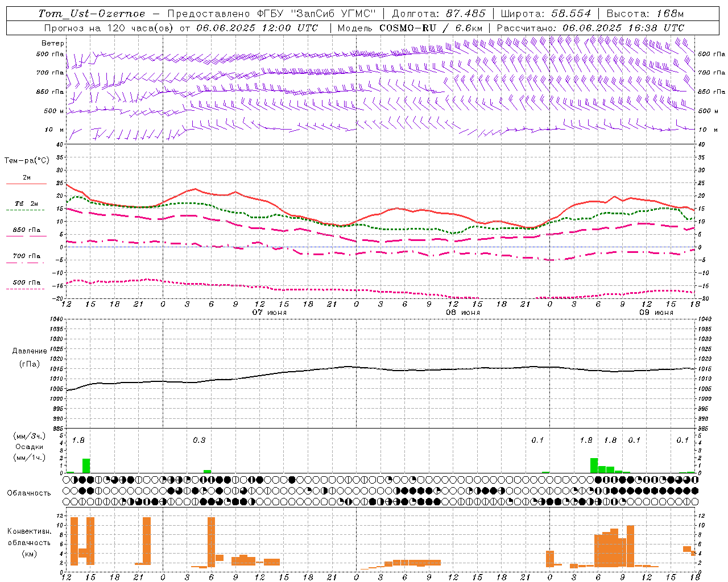
Task: Click the model name COSMO-RU / 6.6км
Action: click(431, 28)
